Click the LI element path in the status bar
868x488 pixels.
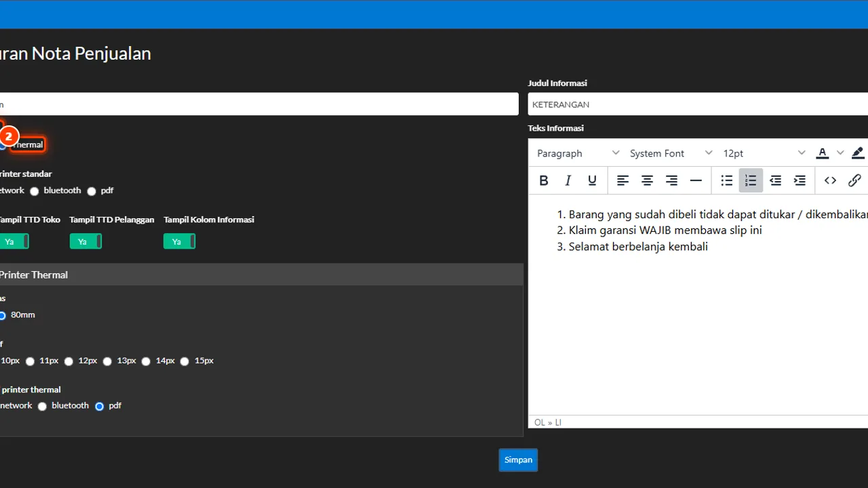[558, 422]
